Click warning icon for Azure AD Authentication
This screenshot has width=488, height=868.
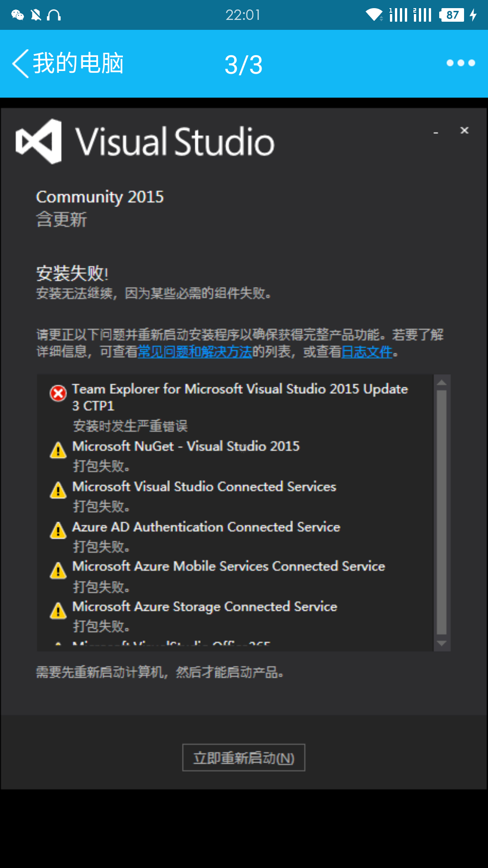(x=58, y=530)
